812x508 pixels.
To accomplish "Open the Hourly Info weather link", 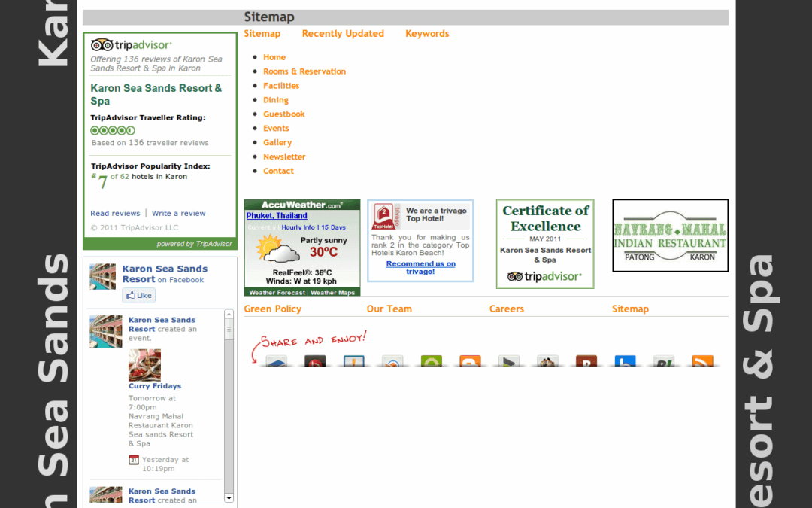I will 298,227.
